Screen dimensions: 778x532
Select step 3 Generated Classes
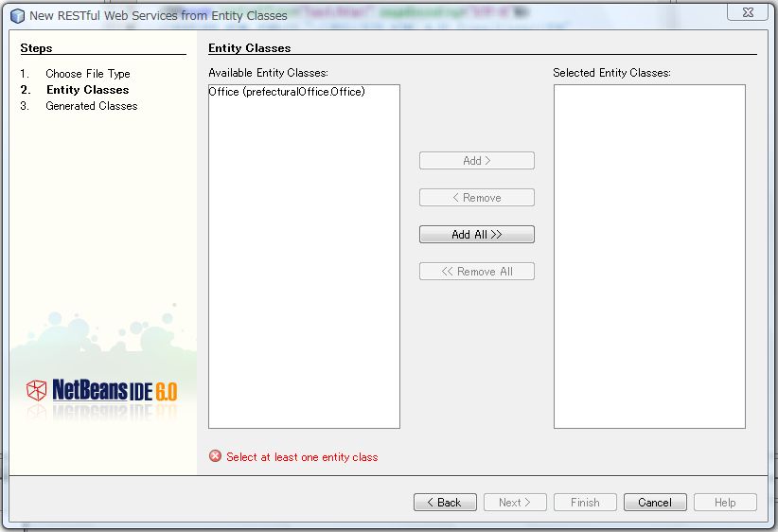click(92, 106)
